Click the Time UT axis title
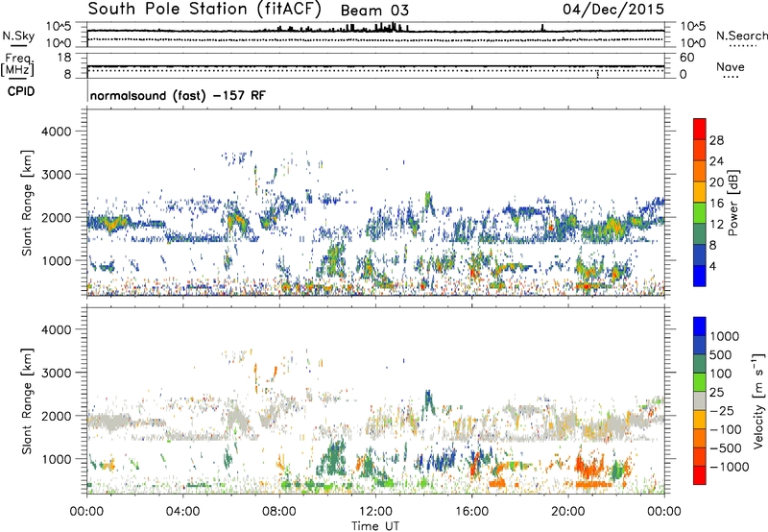 pos(375,526)
